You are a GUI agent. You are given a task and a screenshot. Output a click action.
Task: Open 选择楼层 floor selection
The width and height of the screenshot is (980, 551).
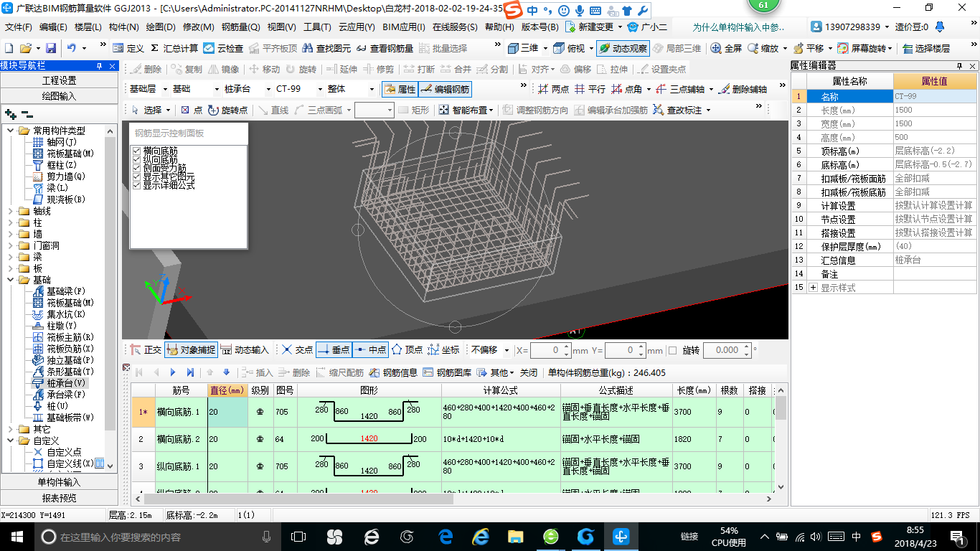pos(926,48)
